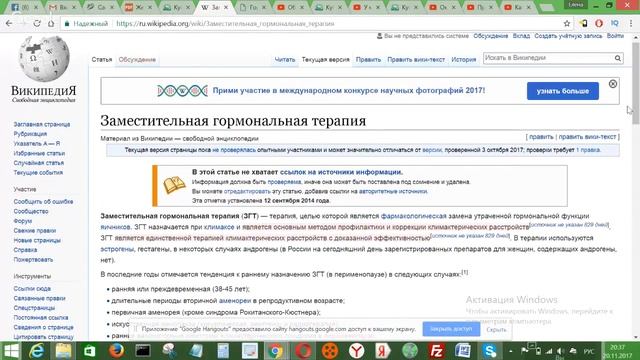Launch Firefox from the taskbar
Image resolution: width=640 pixels, height=360 pixels.
pyautogui.click(x=116, y=351)
